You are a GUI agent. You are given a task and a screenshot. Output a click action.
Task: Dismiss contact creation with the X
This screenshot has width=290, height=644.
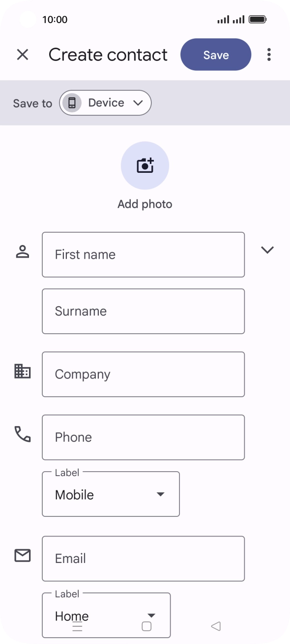[23, 54]
